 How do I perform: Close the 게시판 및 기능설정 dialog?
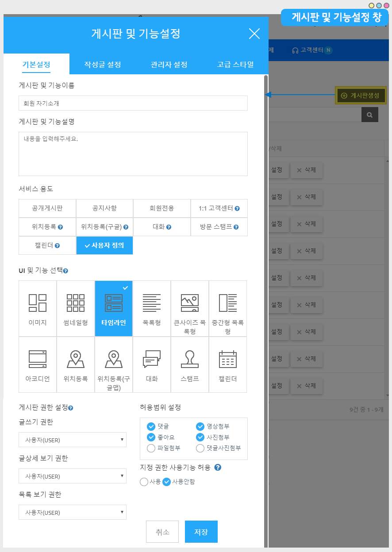click(x=254, y=34)
